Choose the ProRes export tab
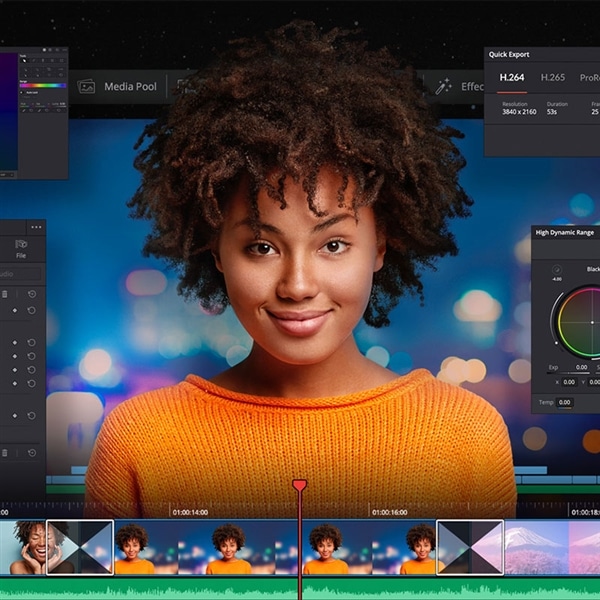 pyautogui.click(x=589, y=77)
